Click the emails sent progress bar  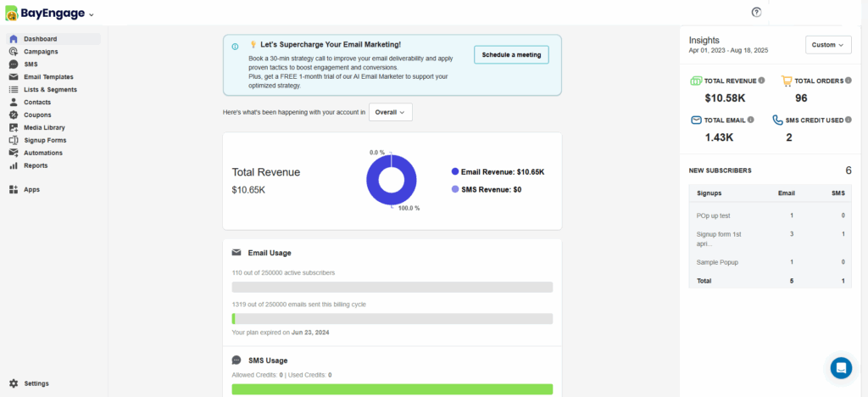click(392, 319)
